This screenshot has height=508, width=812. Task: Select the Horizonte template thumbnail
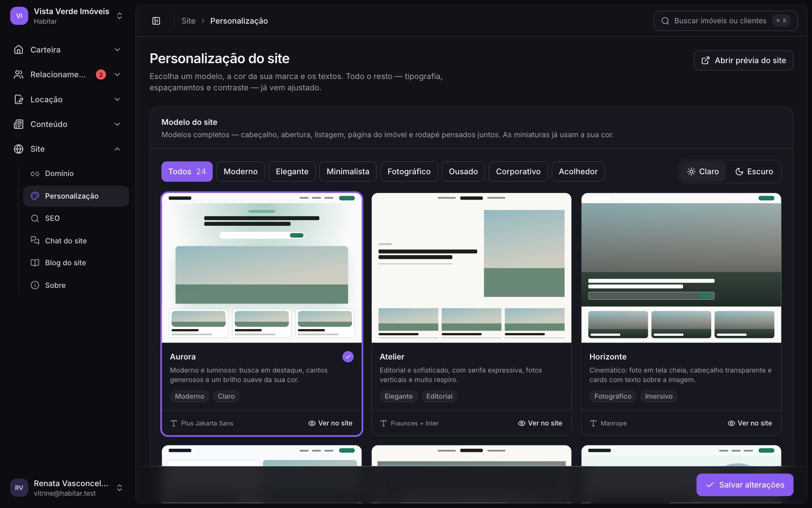[x=681, y=268]
